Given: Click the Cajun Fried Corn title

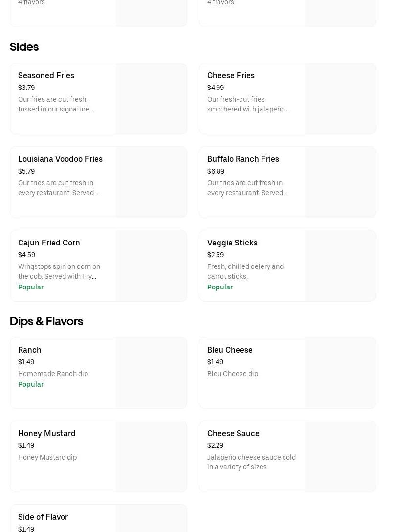Looking at the screenshot, I should click(x=49, y=243).
